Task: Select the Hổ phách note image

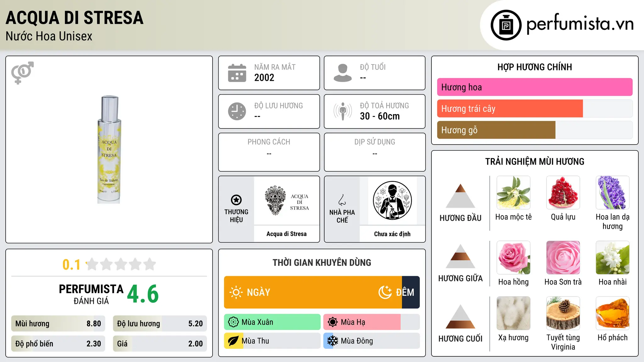Action: (613, 313)
